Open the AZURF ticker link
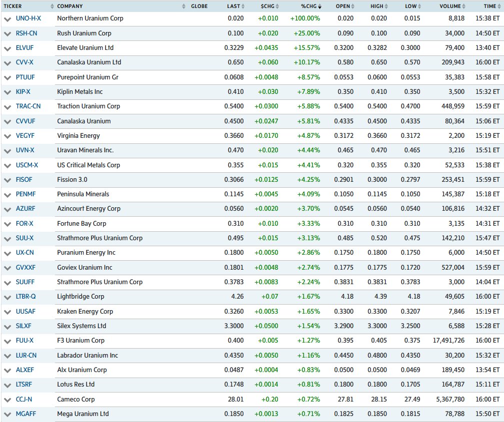504x422 pixels. [25, 208]
